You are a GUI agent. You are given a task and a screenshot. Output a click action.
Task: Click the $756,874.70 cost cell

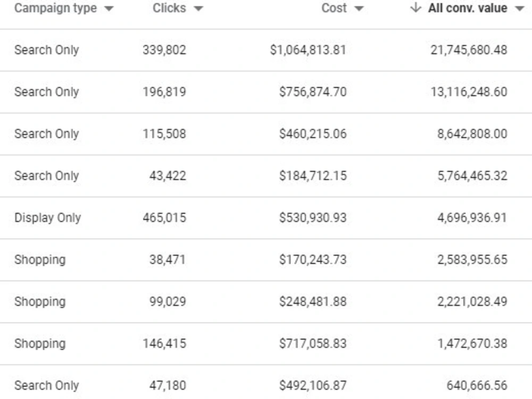(x=313, y=92)
